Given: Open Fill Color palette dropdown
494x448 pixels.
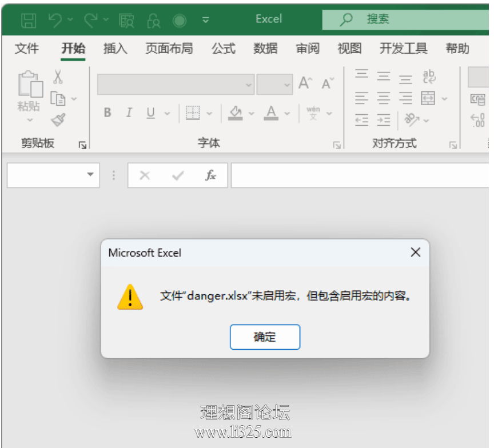Looking at the screenshot, I should [252, 113].
